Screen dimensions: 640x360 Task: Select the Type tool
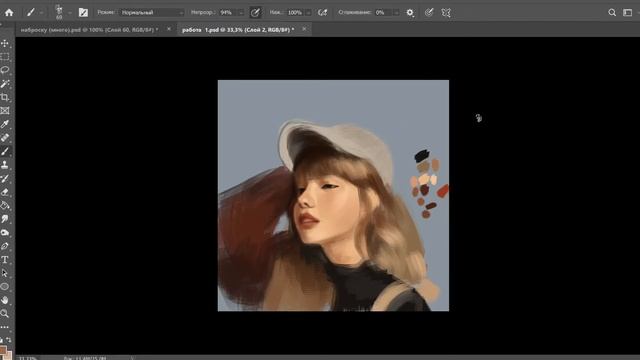pos(5,260)
